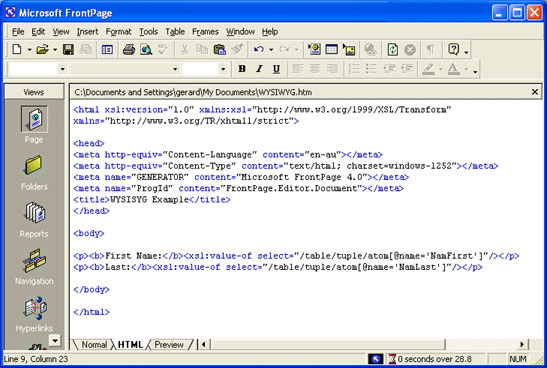Open the Font size dropdown

[x=223, y=69]
